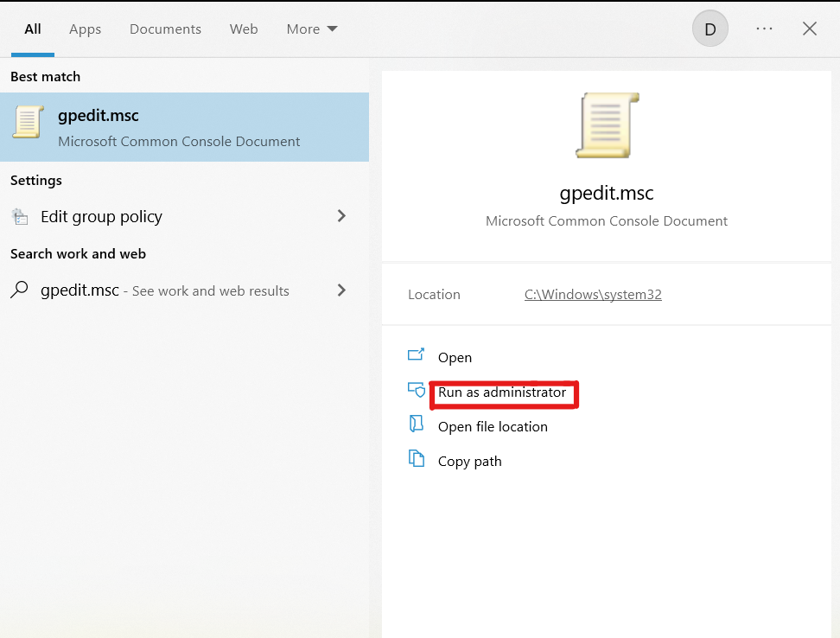Image resolution: width=840 pixels, height=638 pixels.
Task: Click the Run as administrator shield icon
Action: coord(417,389)
